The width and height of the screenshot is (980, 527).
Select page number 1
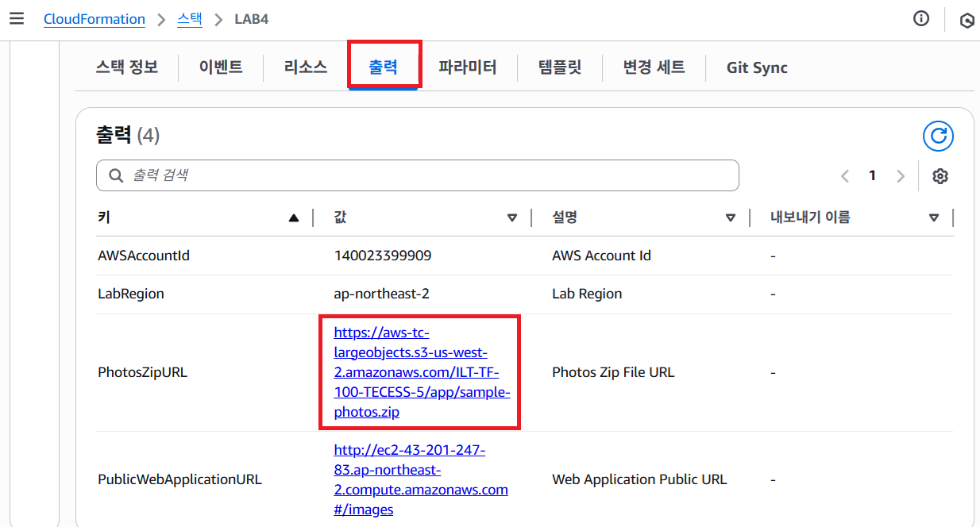point(872,176)
